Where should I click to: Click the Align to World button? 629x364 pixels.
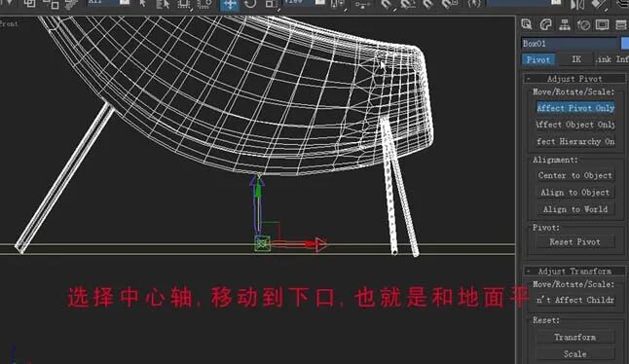tap(575, 209)
